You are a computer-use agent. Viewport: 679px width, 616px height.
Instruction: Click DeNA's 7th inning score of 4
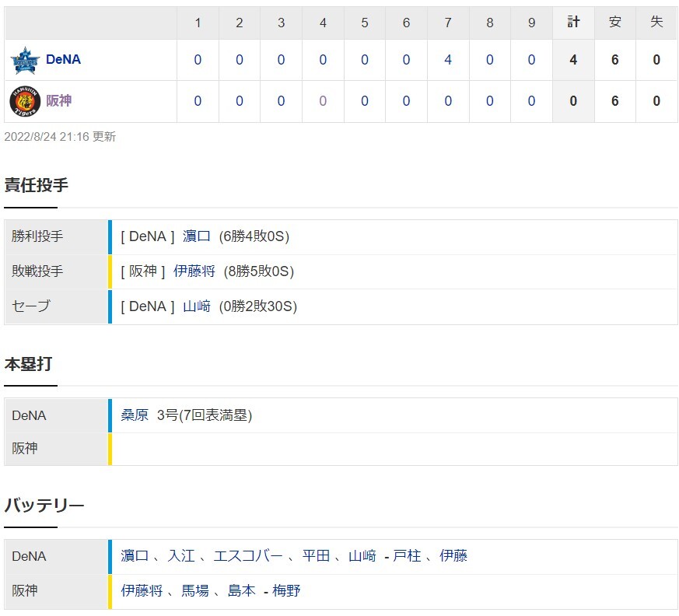coord(448,60)
